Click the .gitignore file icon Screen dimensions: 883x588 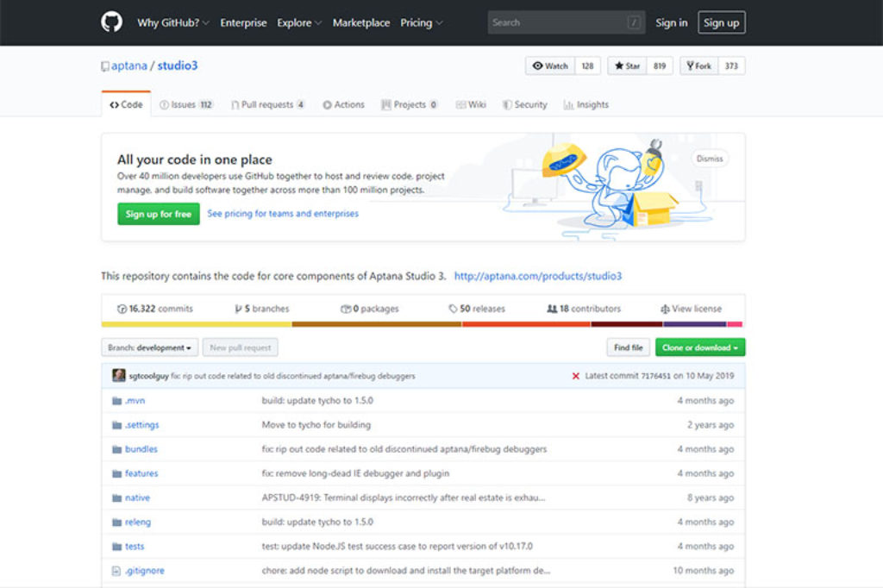[117, 571]
